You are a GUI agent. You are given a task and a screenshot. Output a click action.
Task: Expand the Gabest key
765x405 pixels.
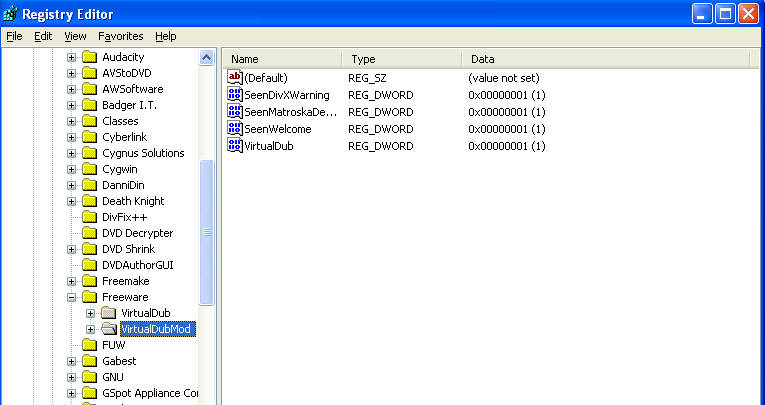pyautogui.click(x=72, y=362)
